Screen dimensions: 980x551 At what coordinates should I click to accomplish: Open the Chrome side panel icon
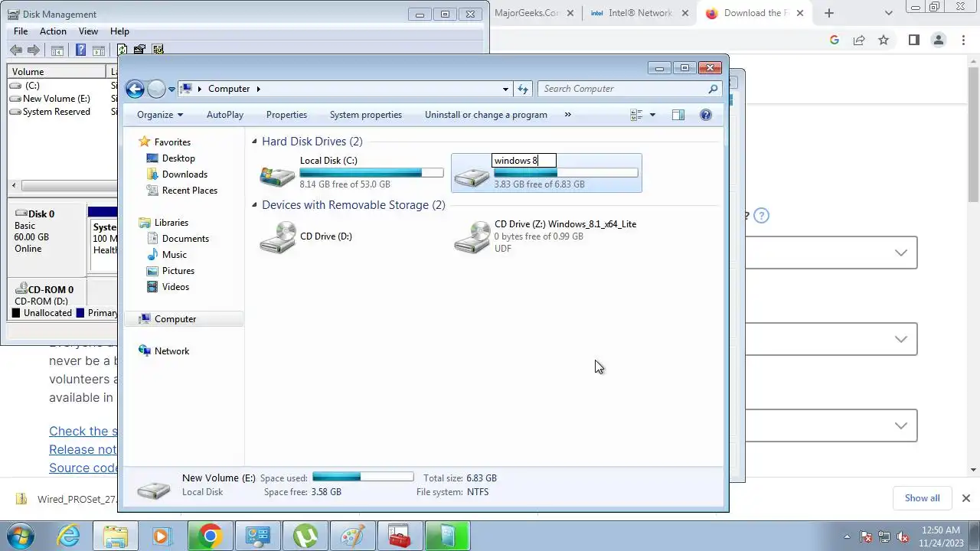(914, 40)
